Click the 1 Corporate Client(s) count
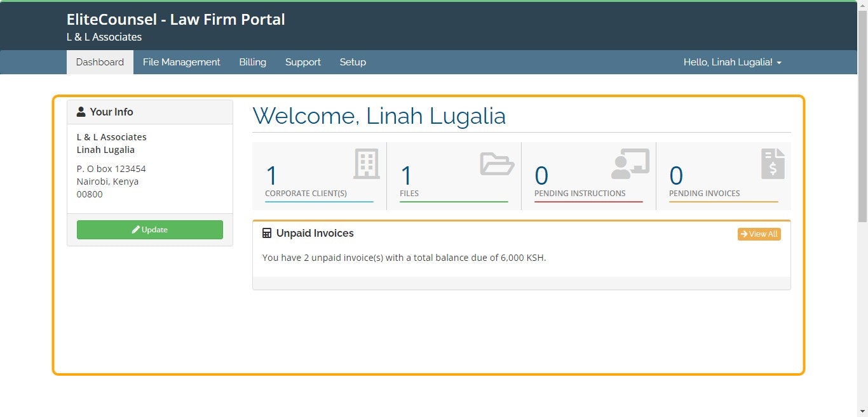This screenshot has width=868, height=417. pos(271,176)
